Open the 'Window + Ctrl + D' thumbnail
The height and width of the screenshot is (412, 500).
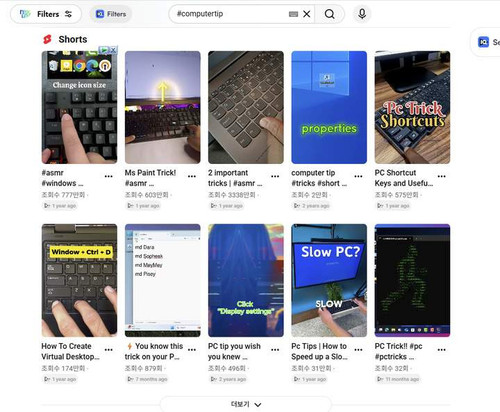[x=79, y=280]
